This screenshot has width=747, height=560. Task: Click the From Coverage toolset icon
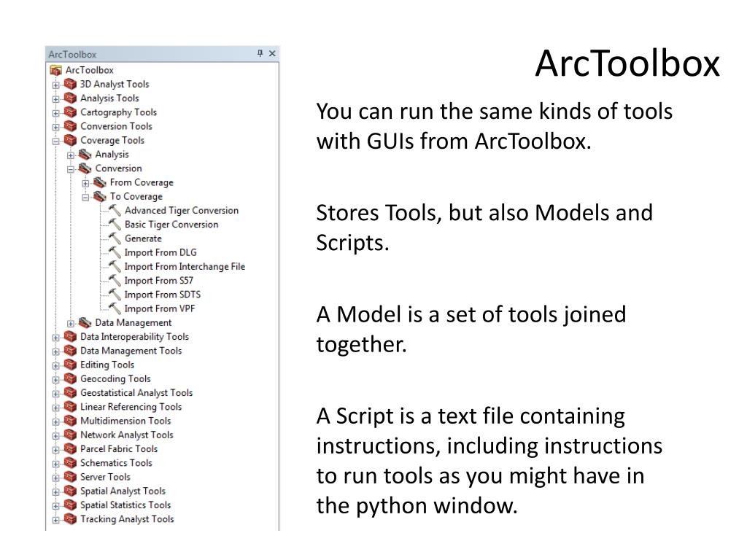(x=99, y=182)
